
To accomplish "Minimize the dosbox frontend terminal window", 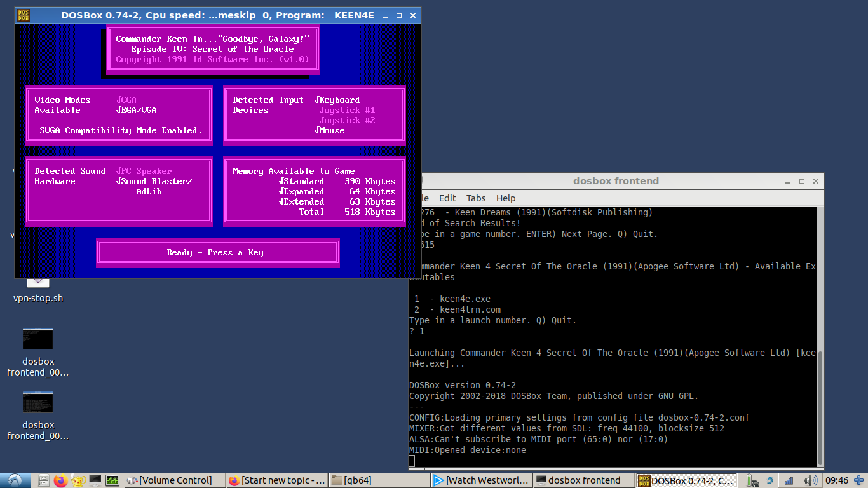I will click(x=787, y=181).
